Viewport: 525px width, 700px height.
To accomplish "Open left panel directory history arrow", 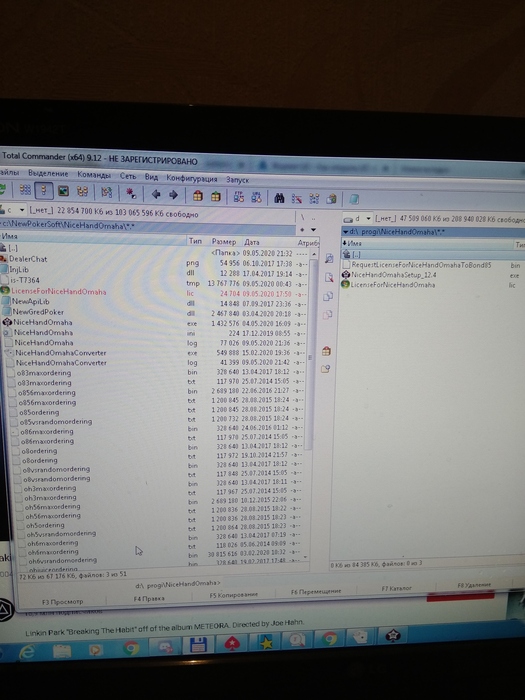I will click(313, 229).
